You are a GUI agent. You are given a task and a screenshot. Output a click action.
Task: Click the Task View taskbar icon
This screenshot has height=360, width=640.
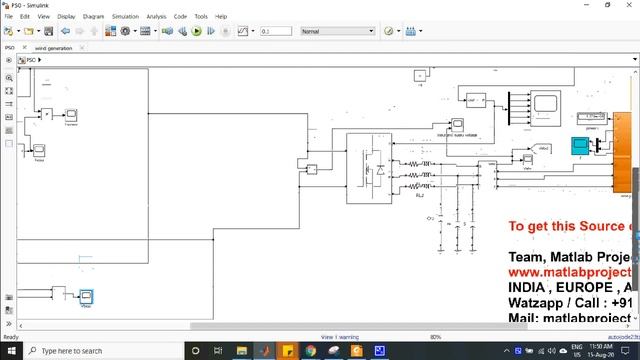218,351
